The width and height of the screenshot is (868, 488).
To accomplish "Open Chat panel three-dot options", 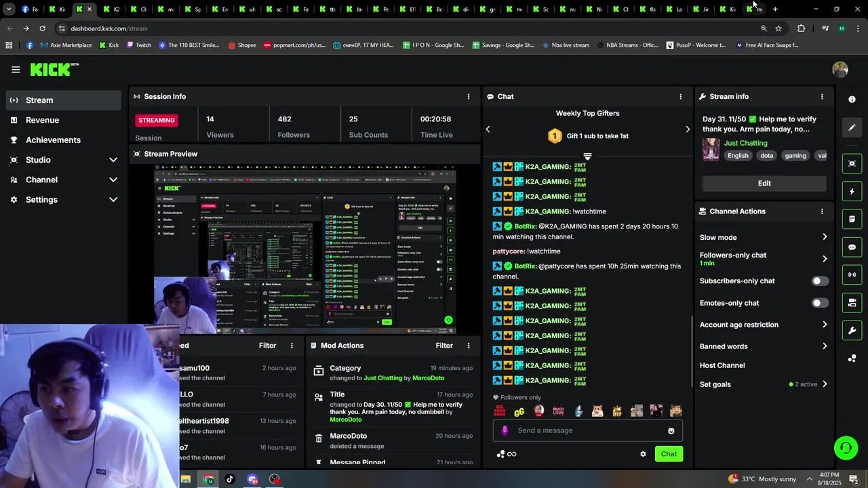I will tap(680, 96).
